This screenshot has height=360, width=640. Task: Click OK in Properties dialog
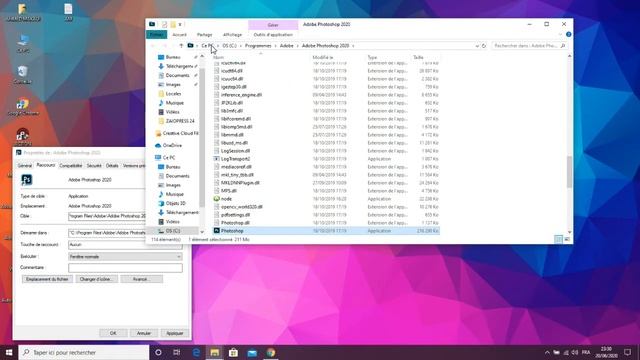tap(113, 333)
